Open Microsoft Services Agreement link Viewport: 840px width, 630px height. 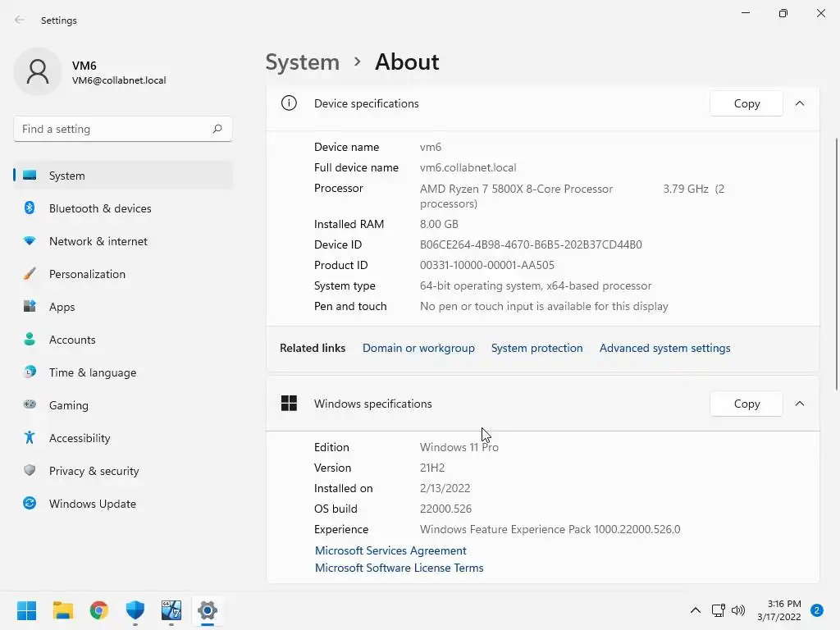[x=390, y=550]
